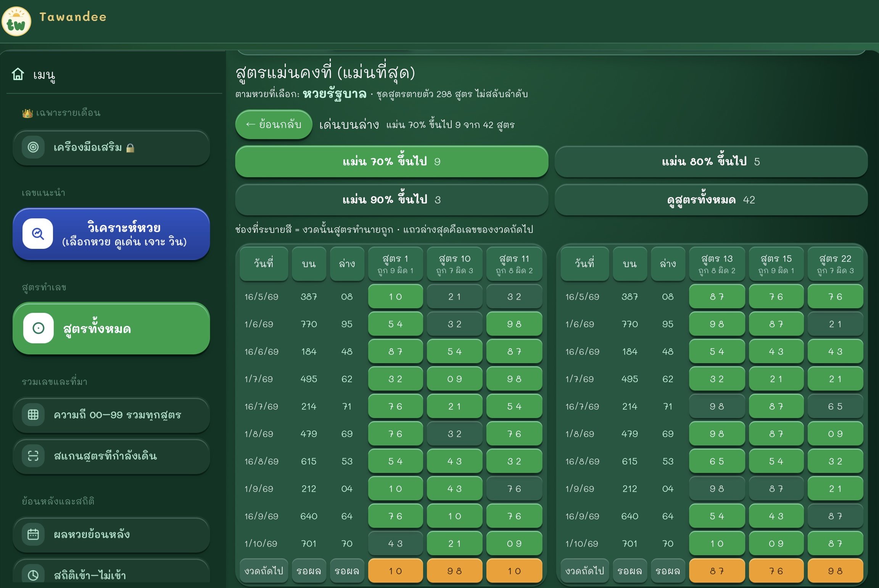Click the สูตร 1 column header

point(395,264)
